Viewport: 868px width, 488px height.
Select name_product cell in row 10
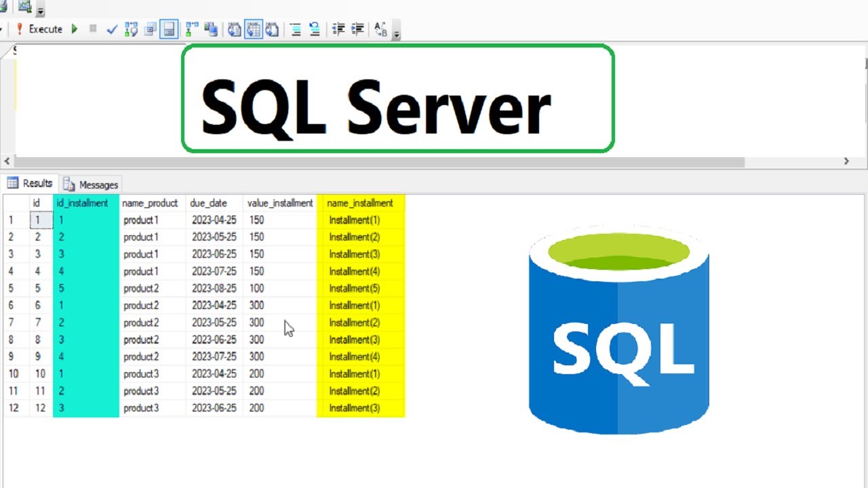pos(153,373)
